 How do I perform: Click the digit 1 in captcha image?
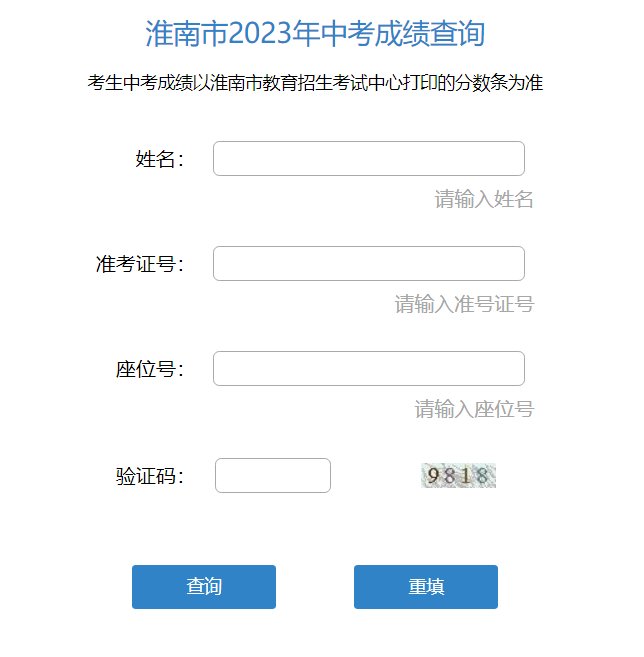coord(467,476)
